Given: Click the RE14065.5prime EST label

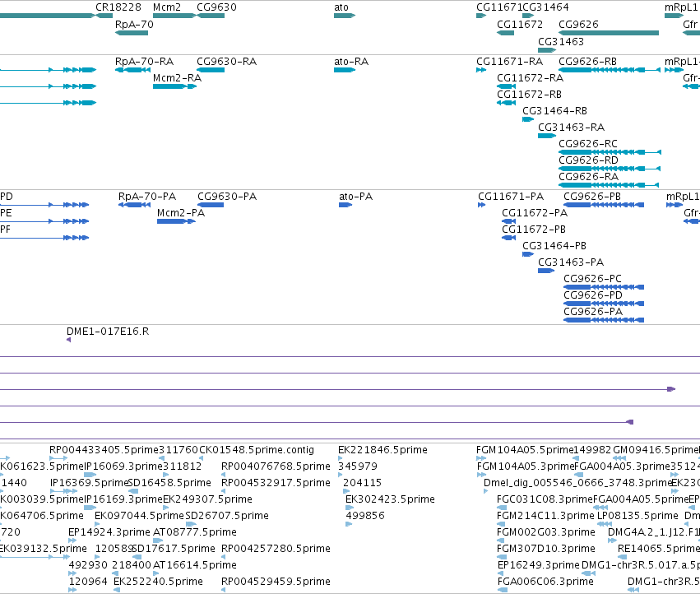Looking at the screenshot, I should (x=659, y=549).
